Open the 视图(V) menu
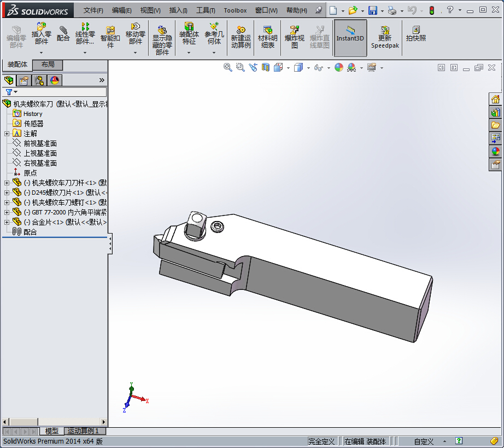The image size is (504, 448). coord(150,10)
